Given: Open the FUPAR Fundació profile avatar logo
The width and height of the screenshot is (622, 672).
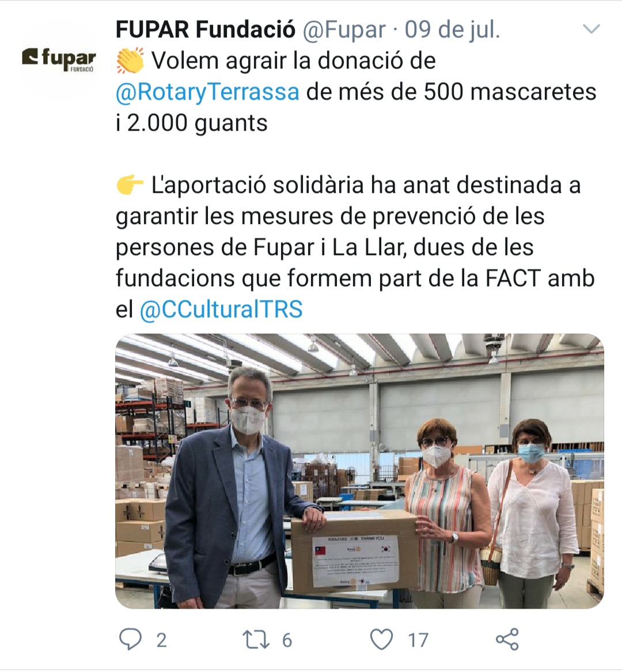Looking at the screenshot, I should coord(59,60).
